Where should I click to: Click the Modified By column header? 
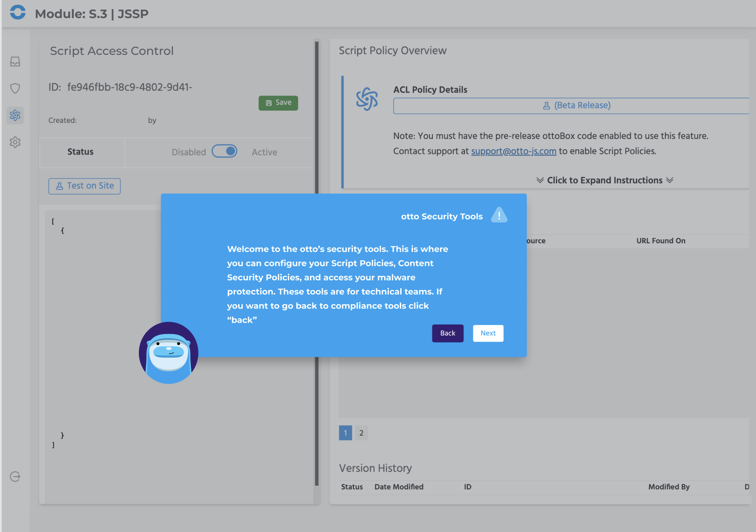point(669,487)
